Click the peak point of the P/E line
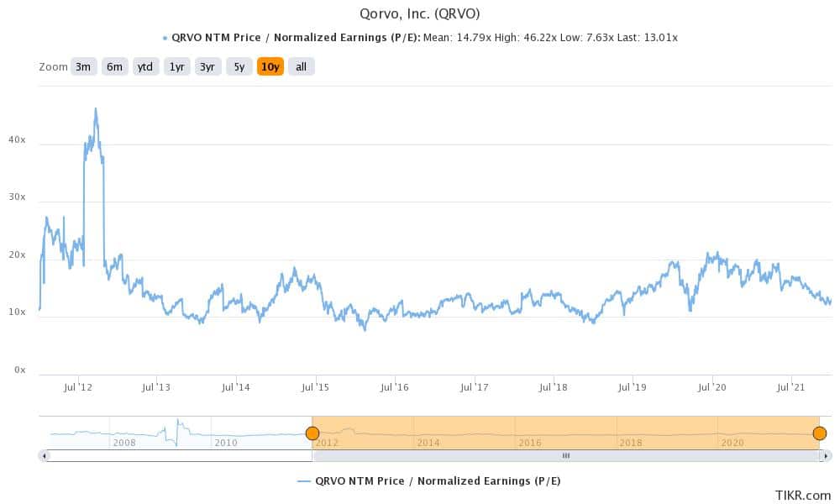Image resolution: width=840 pixels, height=504 pixels. click(96, 108)
